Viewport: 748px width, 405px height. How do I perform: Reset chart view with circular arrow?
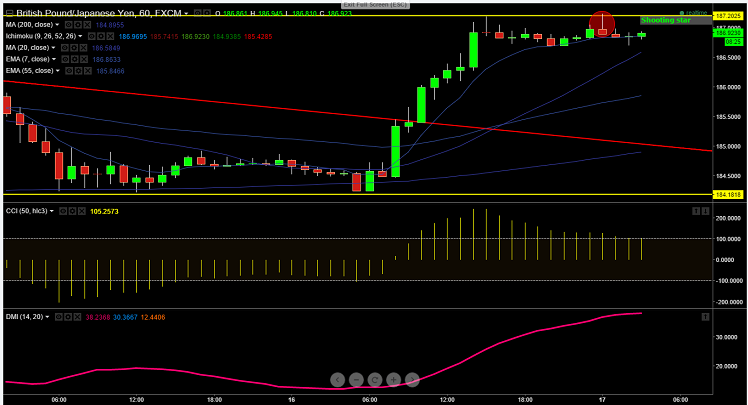coord(375,380)
